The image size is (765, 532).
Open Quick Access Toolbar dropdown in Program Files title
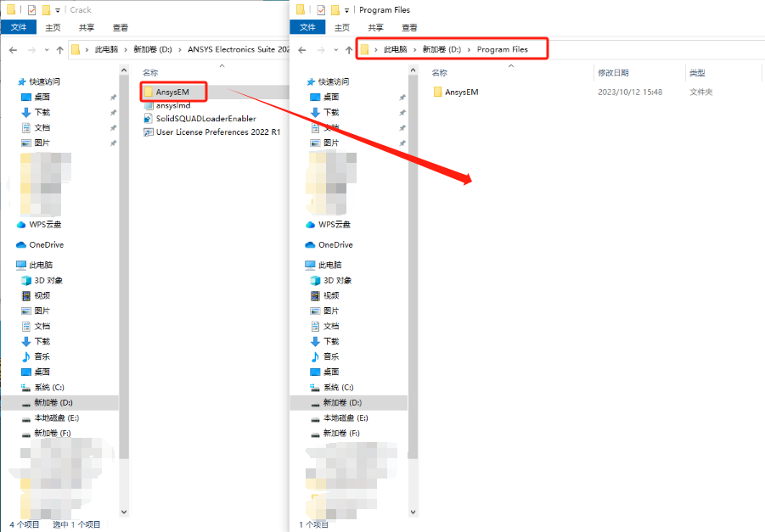pyautogui.click(x=347, y=9)
